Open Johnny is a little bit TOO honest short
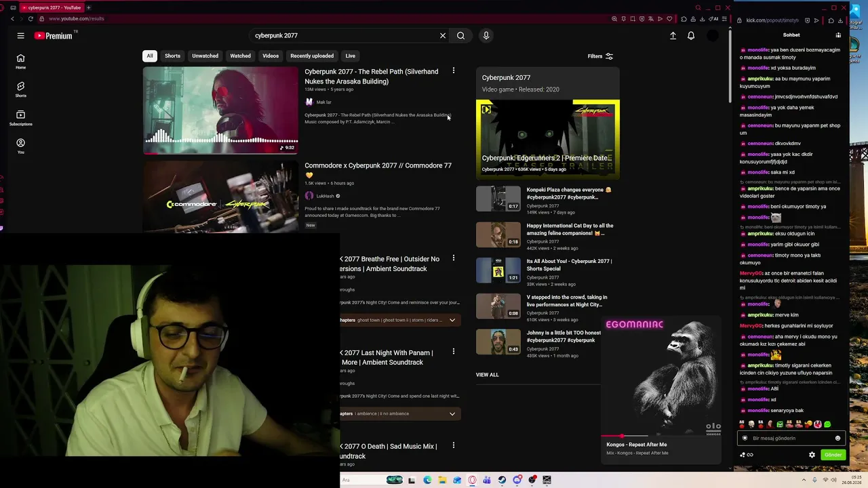The height and width of the screenshot is (488, 868). point(564,336)
